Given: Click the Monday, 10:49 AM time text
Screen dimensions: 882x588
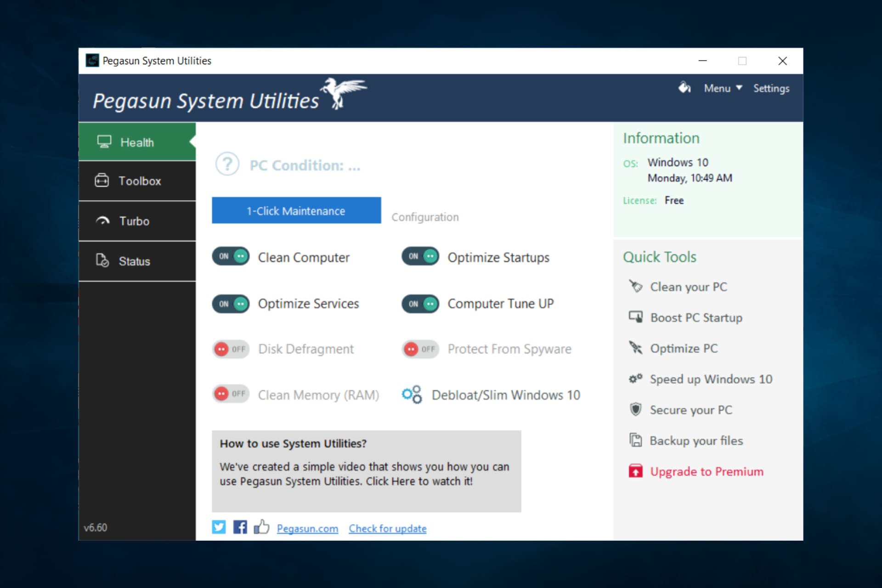Looking at the screenshot, I should 690,178.
